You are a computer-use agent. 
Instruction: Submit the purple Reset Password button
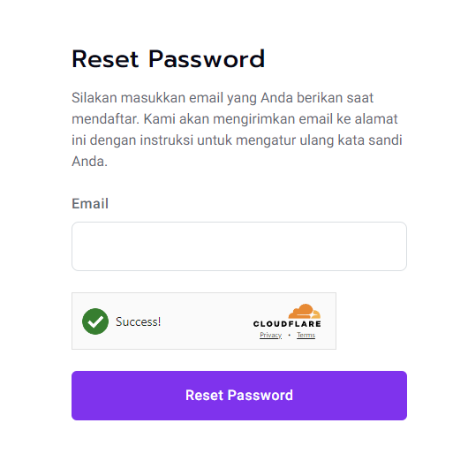click(x=239, y=396)
